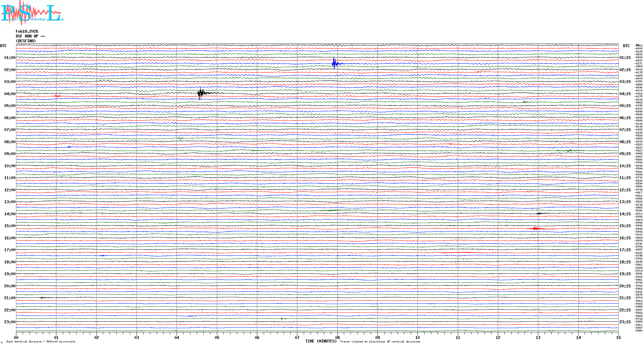Image resolution: width=644 pixels, height=346 pixels.
Task: Click the large blue seismic burst near minute 08
Action: pyautogui.click(x=334, y=63)
